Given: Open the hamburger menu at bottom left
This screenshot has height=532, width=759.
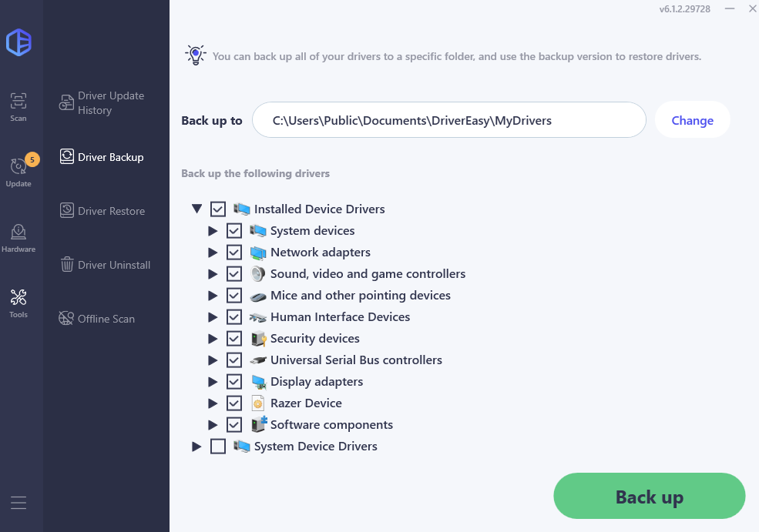Looking at the screenshot, I should 18,503.
